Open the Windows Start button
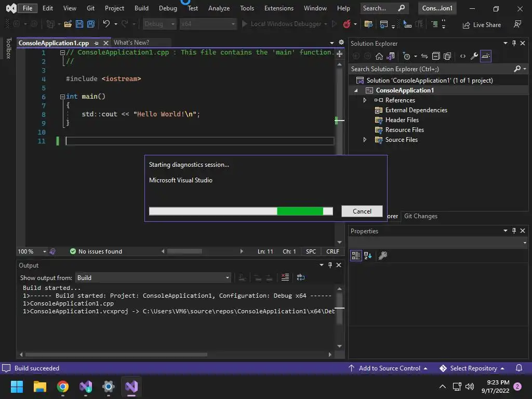 (x=17, y=387)
